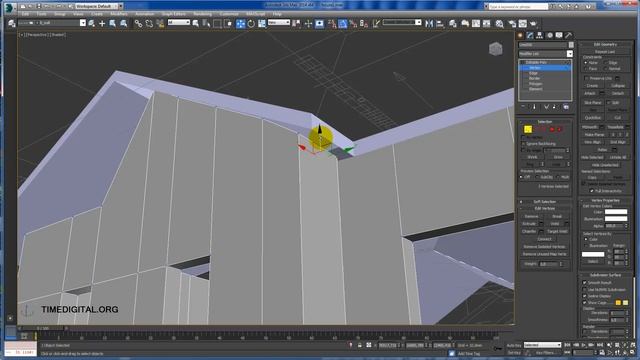
Task: Select Vertex sub-object icon in Selection rollout
Action: 528,129
